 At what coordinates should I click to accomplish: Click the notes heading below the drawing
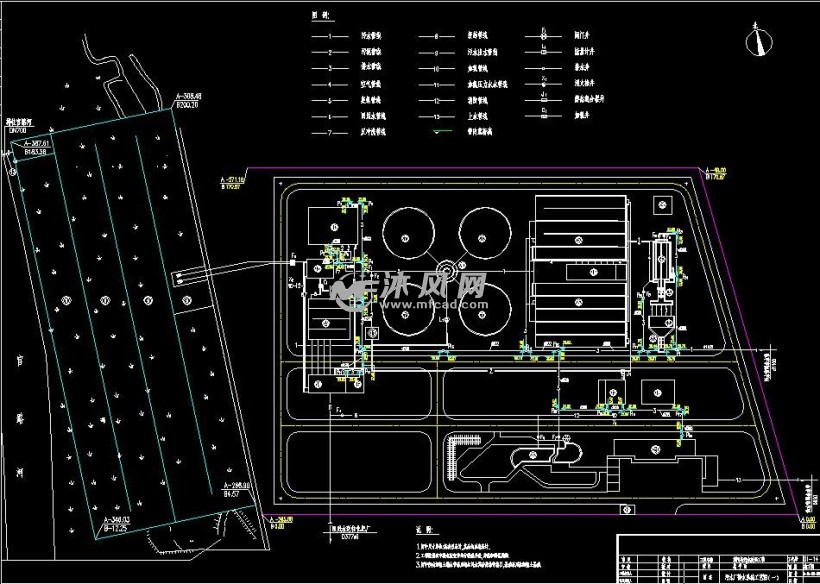427,530
